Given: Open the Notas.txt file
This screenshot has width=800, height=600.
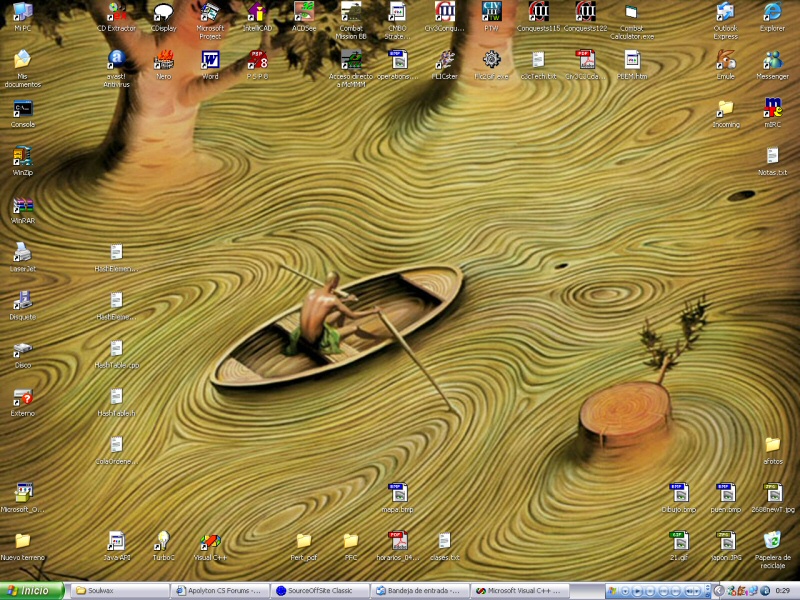Looking at the screenshot, I should coord(772,156).
